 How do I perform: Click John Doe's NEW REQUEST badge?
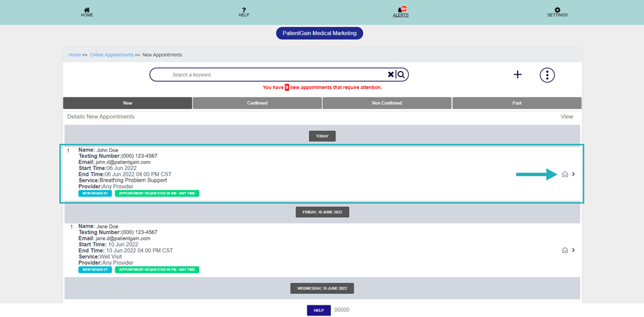tap(95, 193)
